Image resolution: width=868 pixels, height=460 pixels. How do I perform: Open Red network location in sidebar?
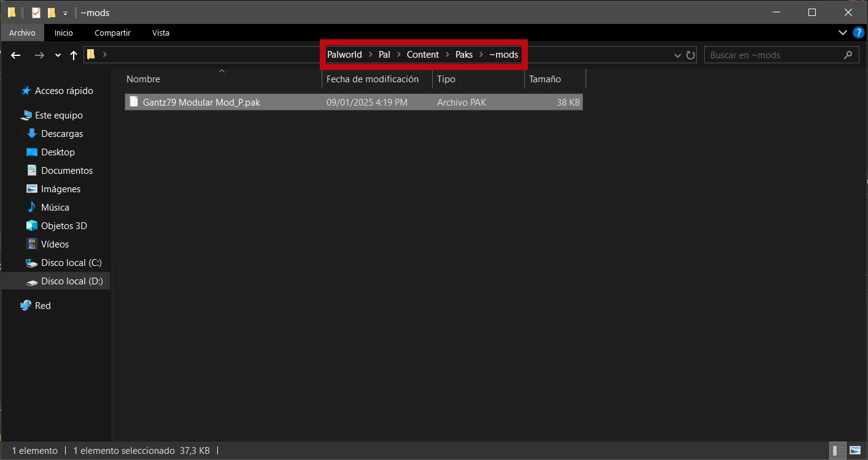(42, 305)
